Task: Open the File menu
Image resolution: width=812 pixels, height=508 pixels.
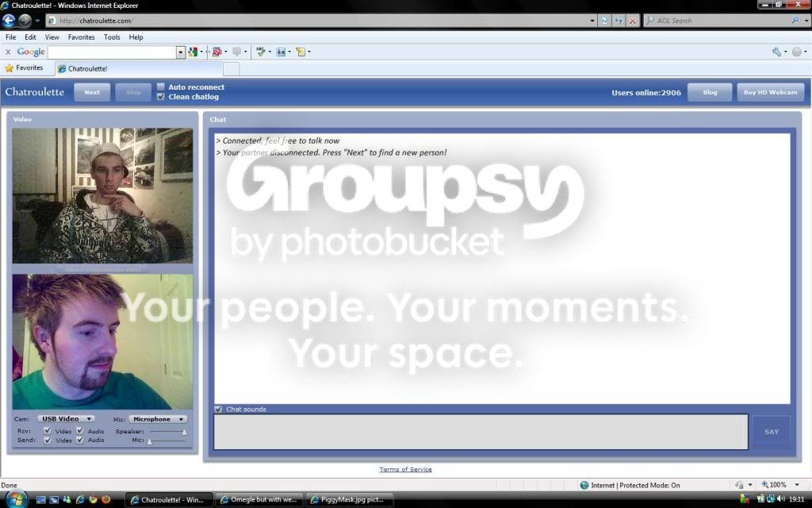Action: (x=10, y=37)
